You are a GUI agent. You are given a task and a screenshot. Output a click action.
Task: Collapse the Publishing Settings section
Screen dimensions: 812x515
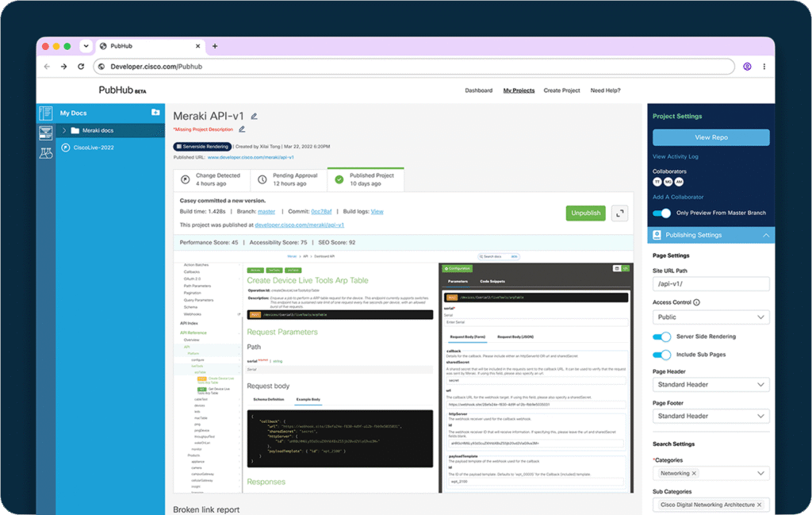point(766,235)
